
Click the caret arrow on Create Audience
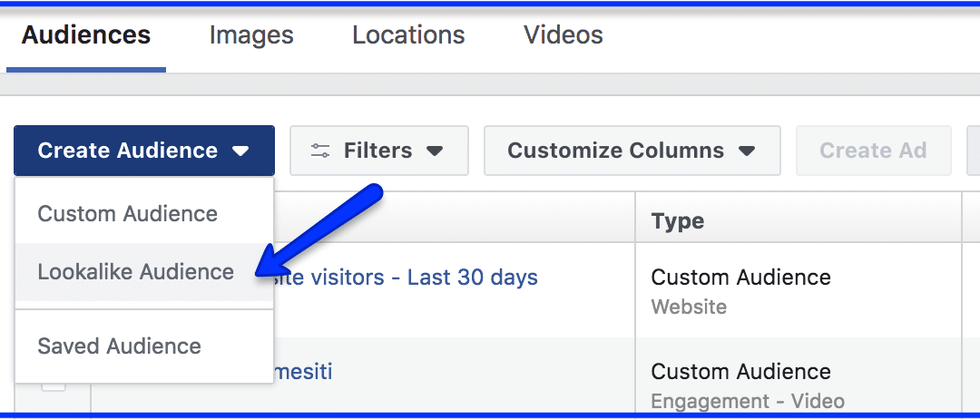click(x=240, y=151)
